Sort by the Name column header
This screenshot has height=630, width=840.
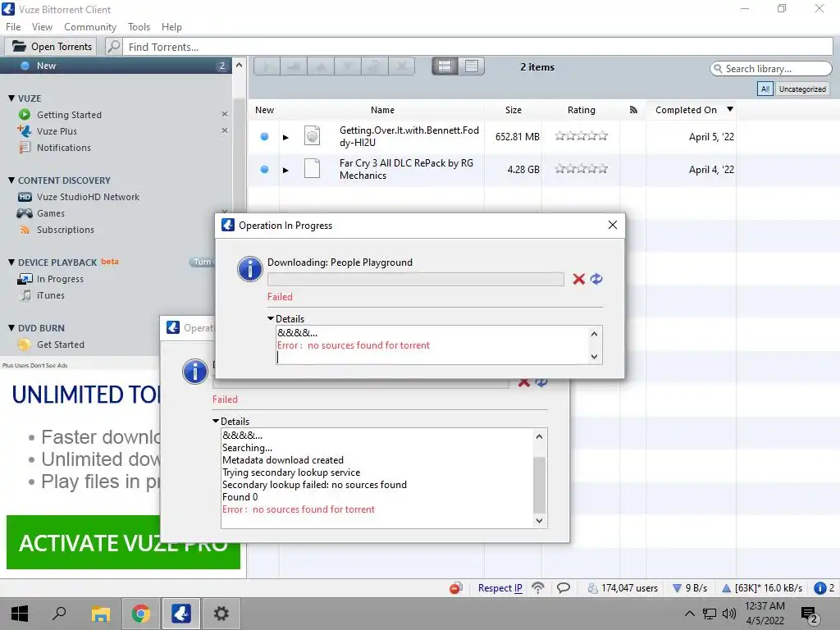382,110
